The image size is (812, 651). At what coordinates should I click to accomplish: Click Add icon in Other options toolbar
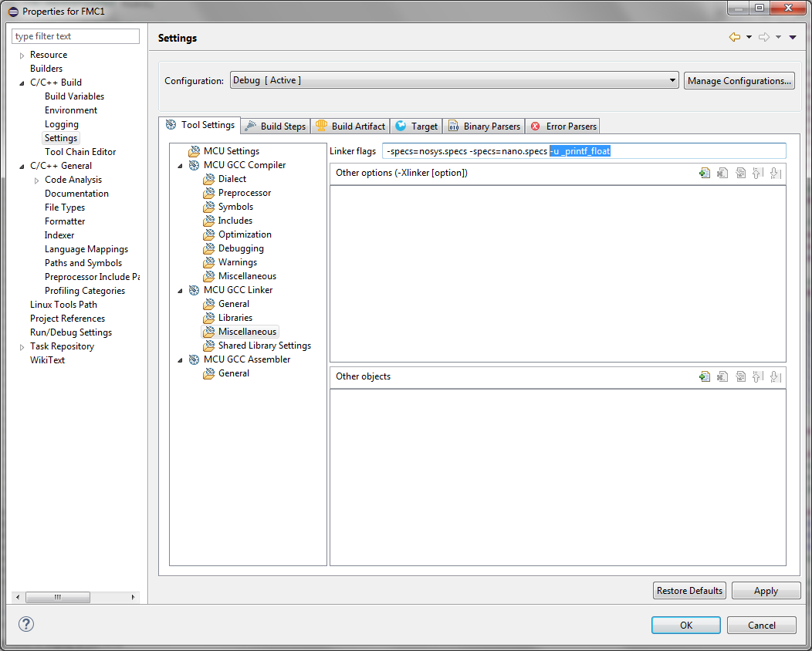704,174
